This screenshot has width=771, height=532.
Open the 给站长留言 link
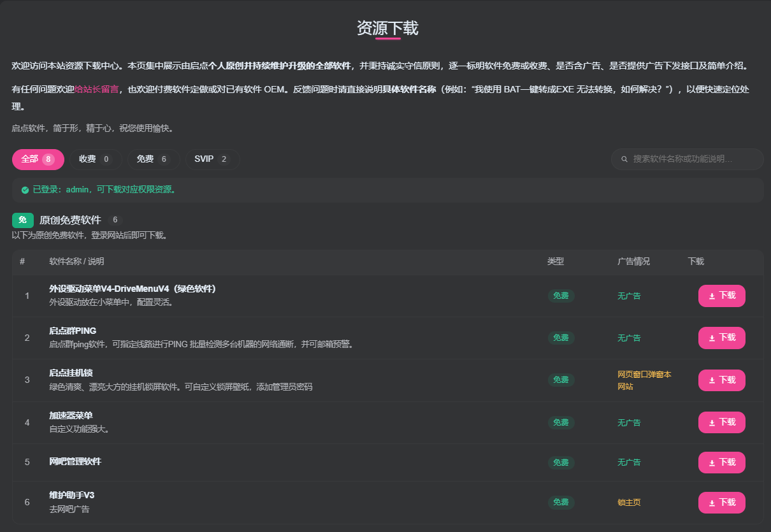click(97, 90)
